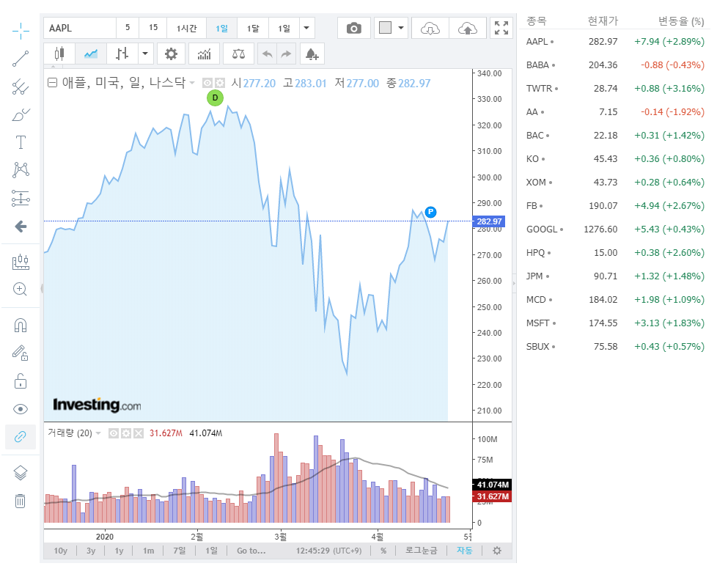Switch to 1시간 interval
The image size is (728, 566).
186,28
